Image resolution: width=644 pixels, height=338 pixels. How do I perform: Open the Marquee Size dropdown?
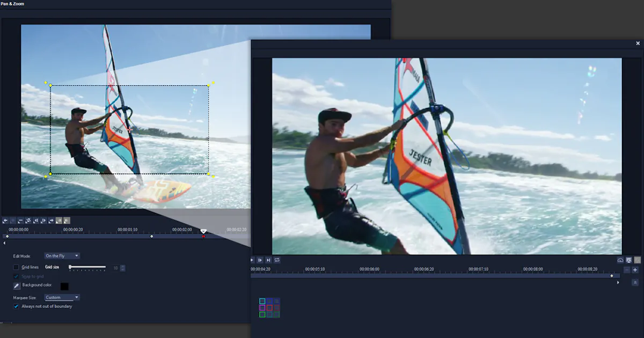[62, 297]
